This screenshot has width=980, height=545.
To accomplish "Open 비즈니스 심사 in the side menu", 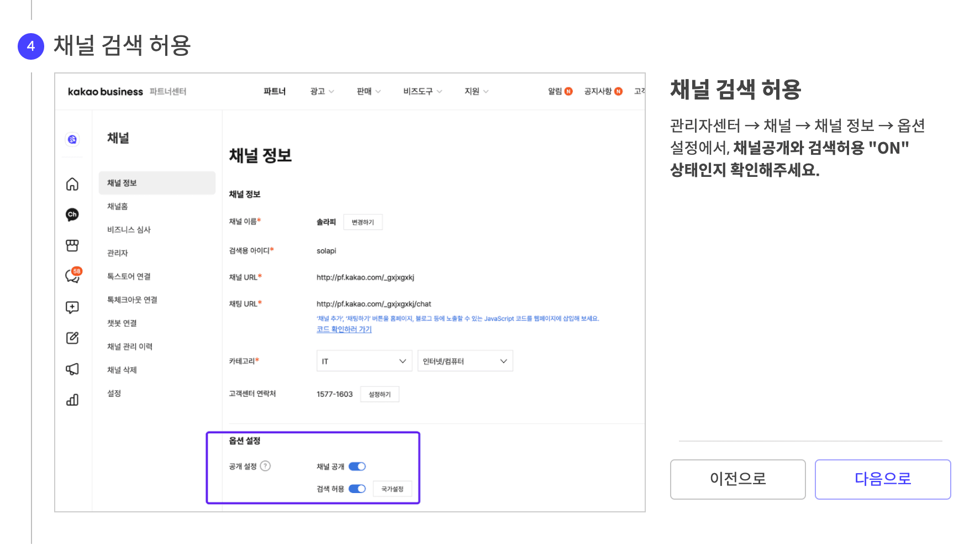I will click(129, 229).
